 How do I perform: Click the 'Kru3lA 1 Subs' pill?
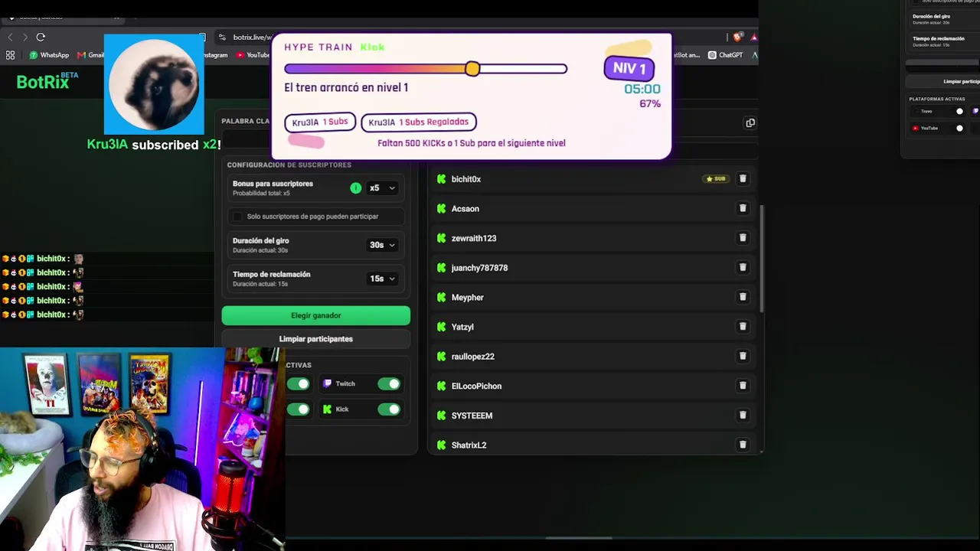pos(320,122)
